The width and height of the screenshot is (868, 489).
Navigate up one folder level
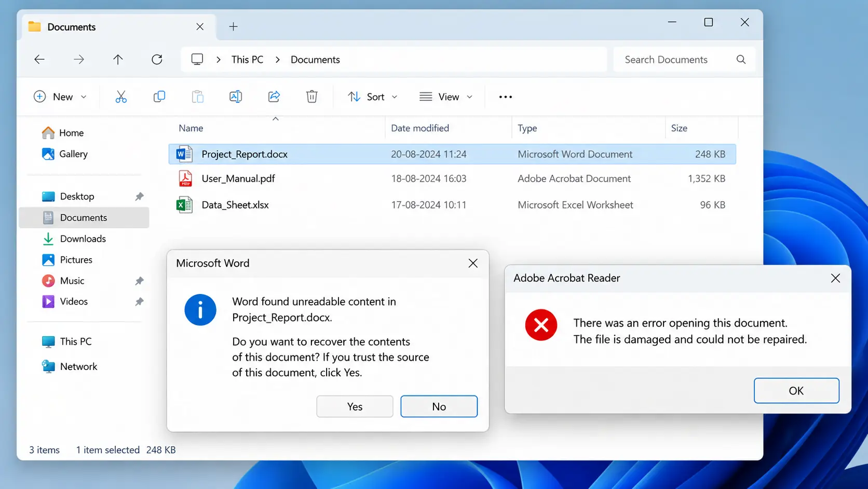(x=118, y=59)
